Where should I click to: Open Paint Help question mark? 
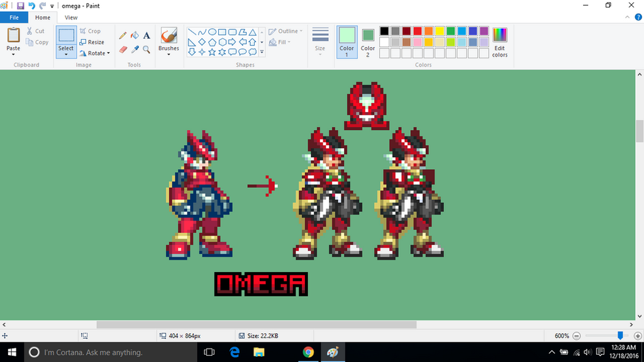(x=638, y=17)
